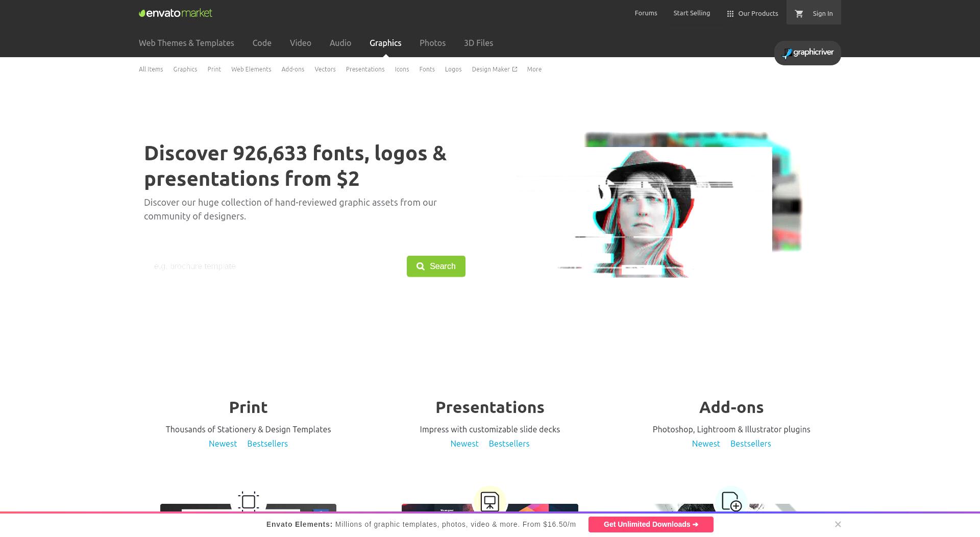Open Our Products grid icon menu
This screenshot has height=537, width=980.
(x=752, y=14)
